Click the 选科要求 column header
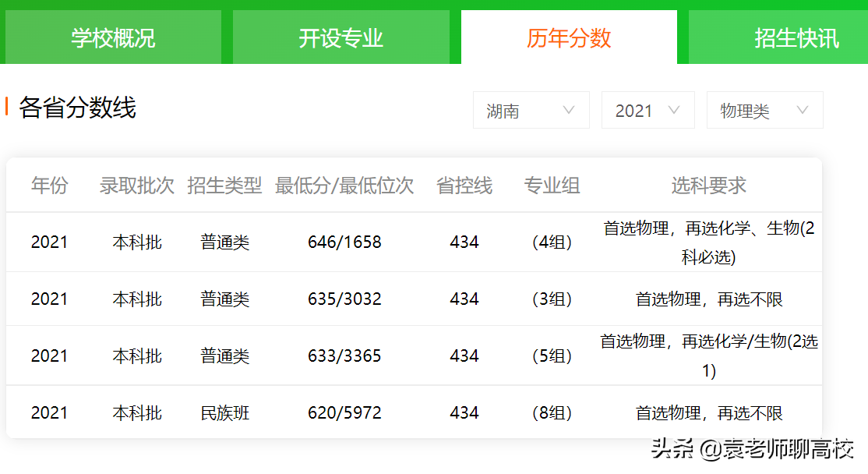This screenshot has height=474, width=868. pyautogui.click(x=707, y=186)
